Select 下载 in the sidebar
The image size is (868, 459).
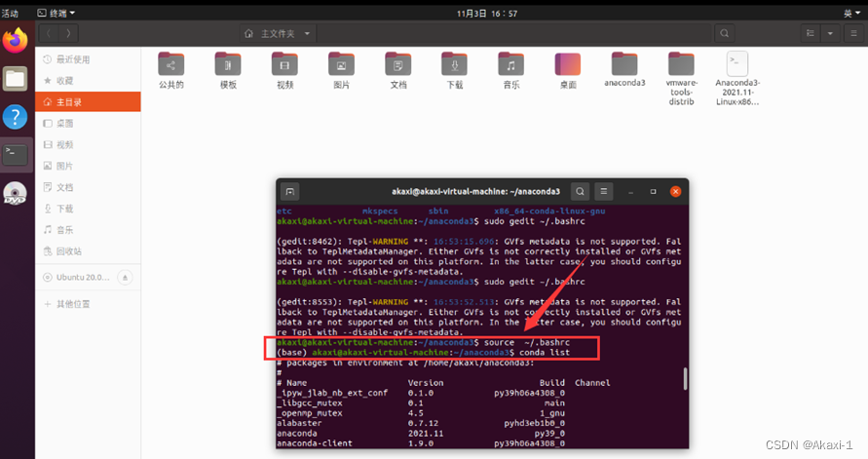pos(88,209)
